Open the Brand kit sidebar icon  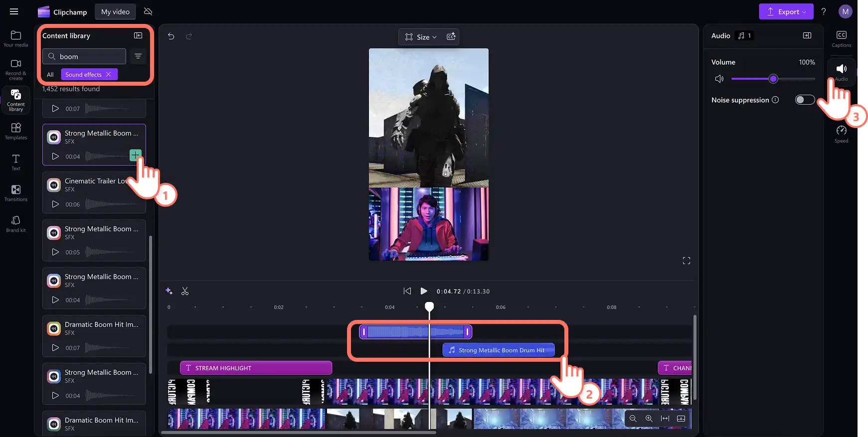point(16,224)
